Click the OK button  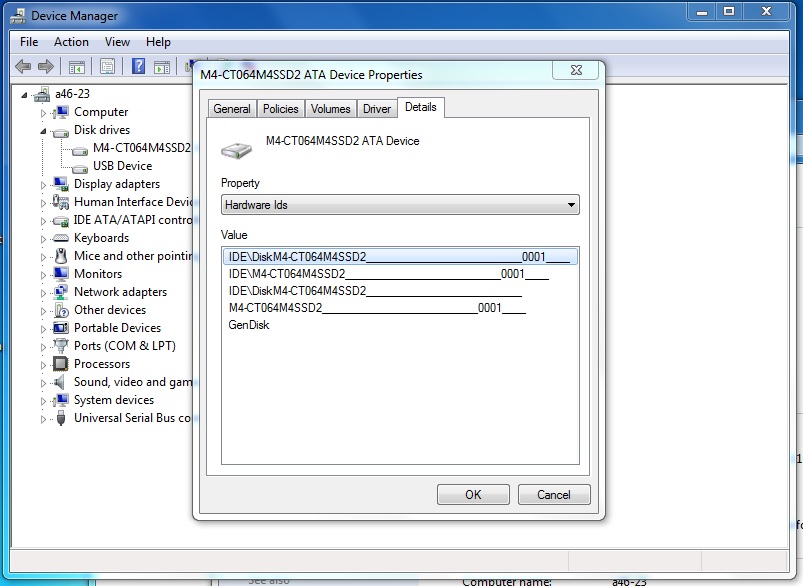click(473, 494)
